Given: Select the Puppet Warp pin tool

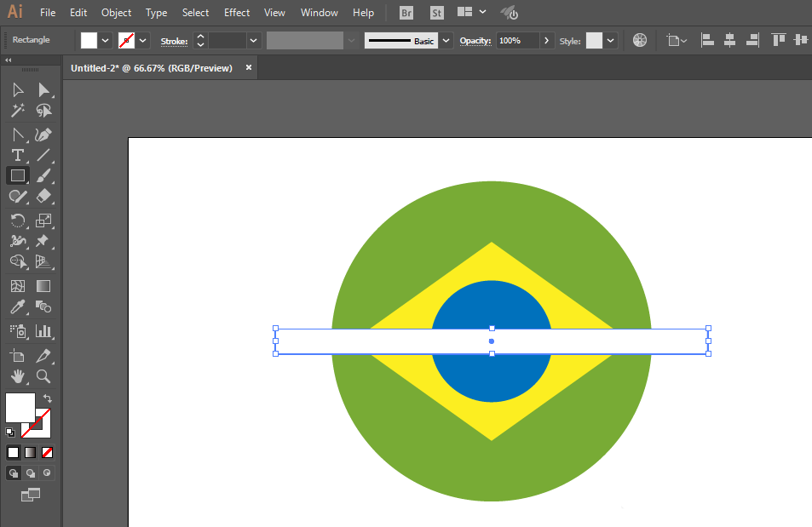Looking at the screenshot, I should pos(42,241).
